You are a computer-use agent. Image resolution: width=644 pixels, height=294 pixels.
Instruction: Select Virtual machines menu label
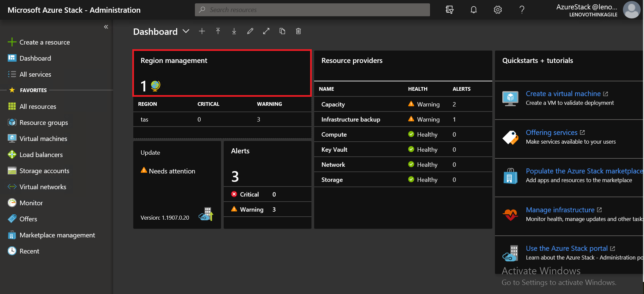(x=43, y=139)
